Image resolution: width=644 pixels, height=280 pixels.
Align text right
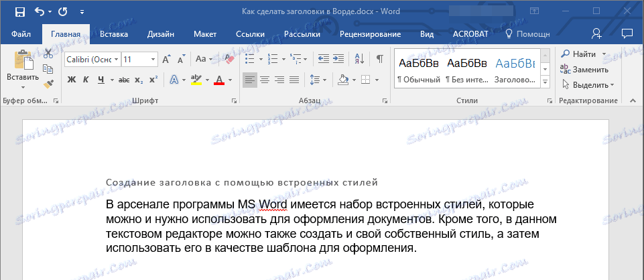tap(279, 80)
